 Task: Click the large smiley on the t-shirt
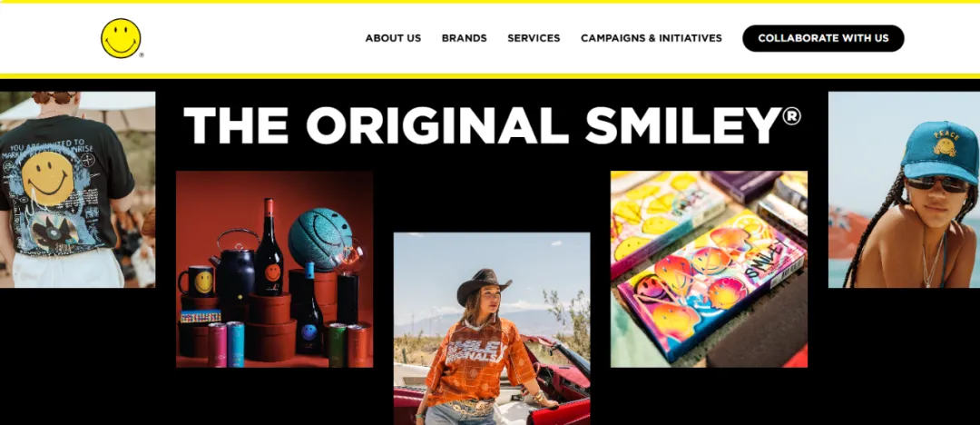[47, 178]
